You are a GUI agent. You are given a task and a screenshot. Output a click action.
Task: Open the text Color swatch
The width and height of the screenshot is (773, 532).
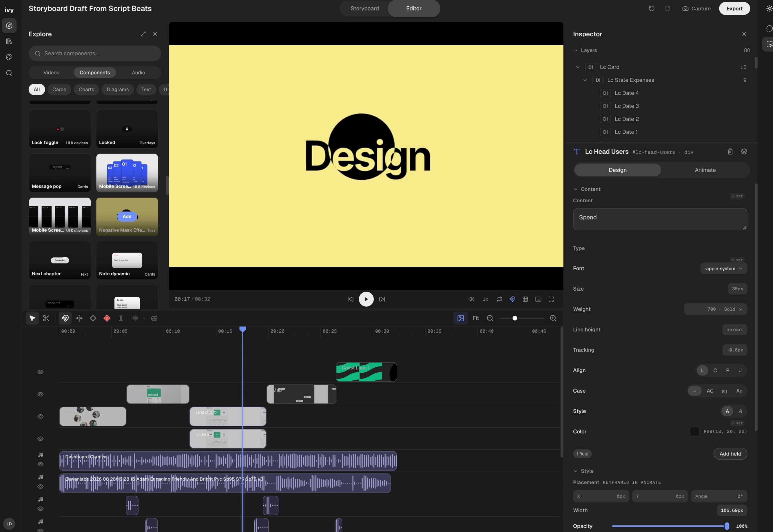click(694, 431)
